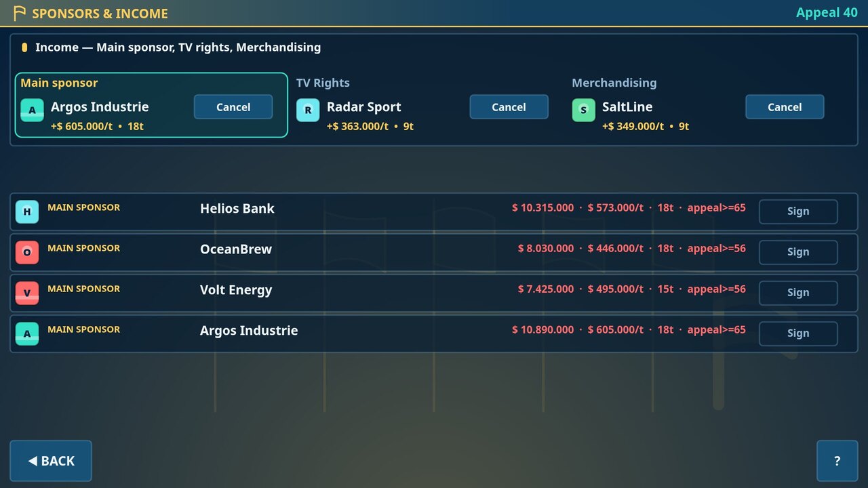Screen dimensions: 868x488
Task: Click the OceanBrew offer name
Action: click(x=236, y=249)
